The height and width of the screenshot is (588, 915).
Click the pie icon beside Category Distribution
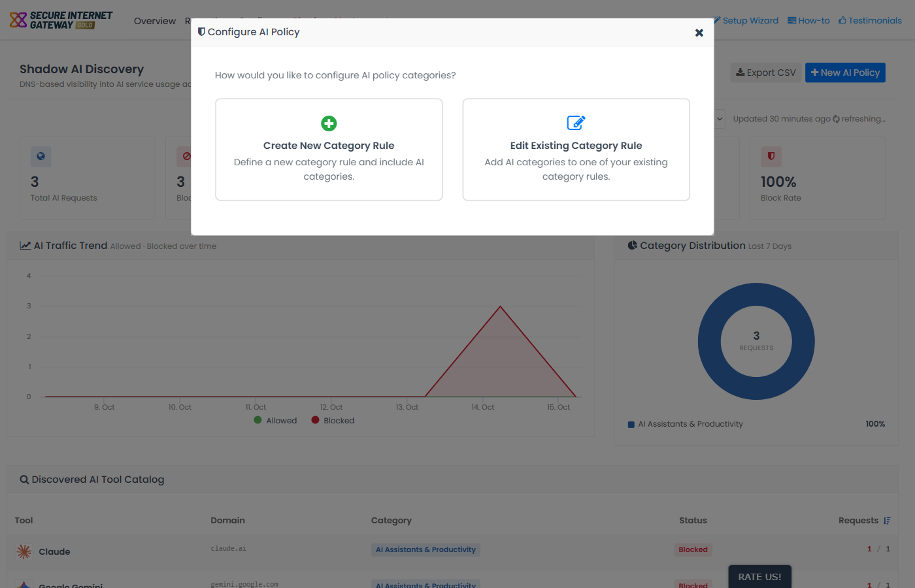point(633,246)
